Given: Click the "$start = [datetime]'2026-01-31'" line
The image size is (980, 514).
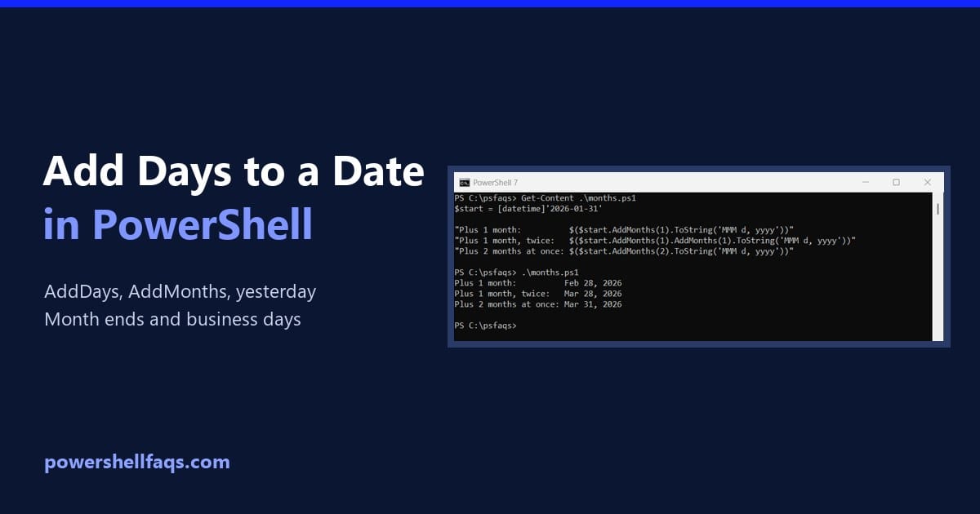Looking at the screenshot, I should pos(528,209).
